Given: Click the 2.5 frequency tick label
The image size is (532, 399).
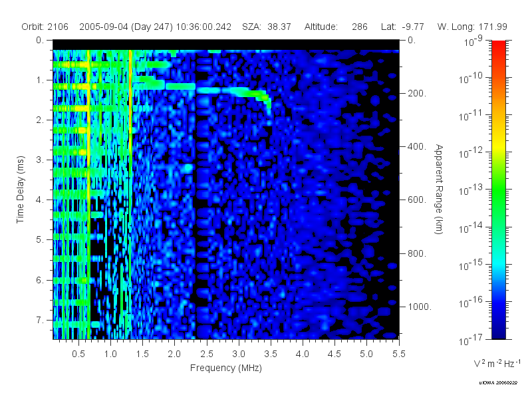Looking at the screenshot, I should click(x=207, y=354).
